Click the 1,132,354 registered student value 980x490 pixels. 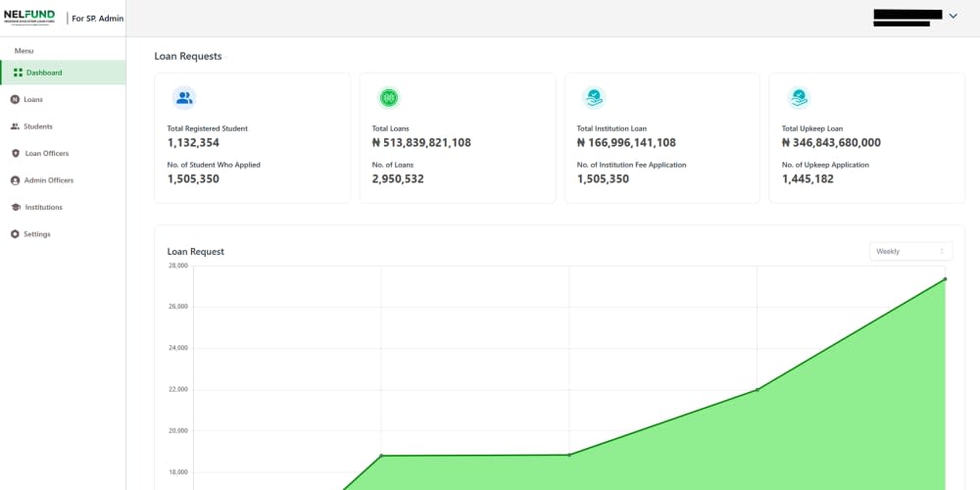[193, 142]
